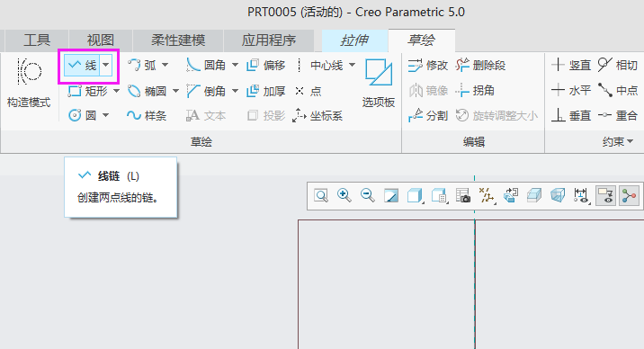Click the Repaint screen icon
The width and height of the screenshot is (644, 349).
click(x=391, y=196)
